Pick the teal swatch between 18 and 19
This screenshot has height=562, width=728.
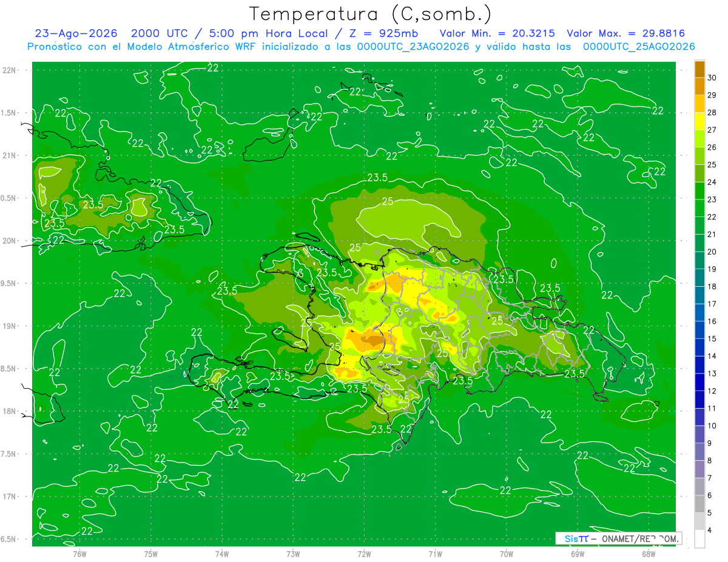(699, 278)
